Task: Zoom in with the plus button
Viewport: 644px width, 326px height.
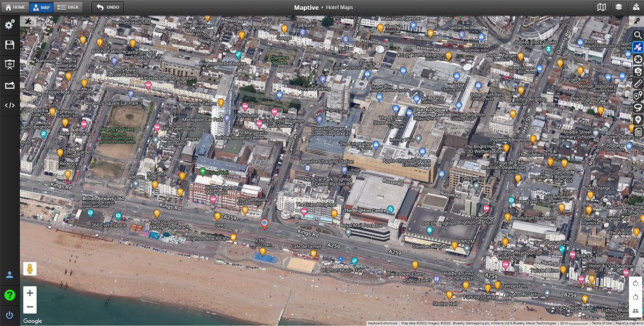Action: (30, 293)
